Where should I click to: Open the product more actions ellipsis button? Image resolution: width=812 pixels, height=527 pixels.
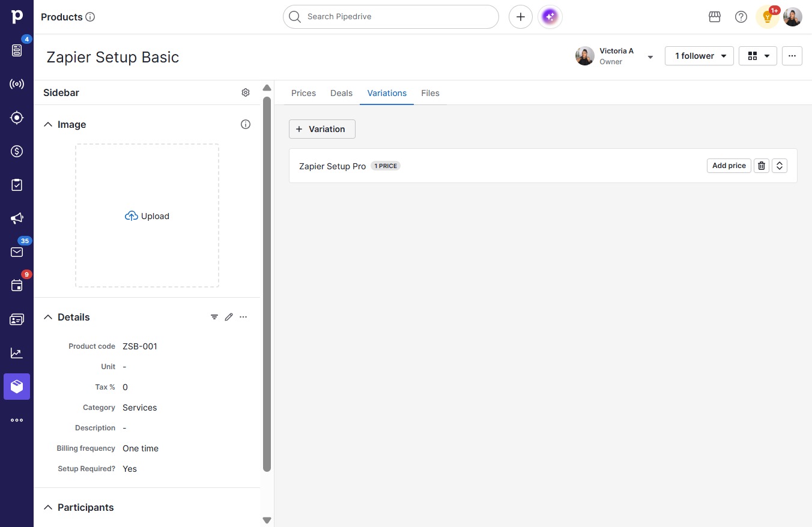[792, 56]
